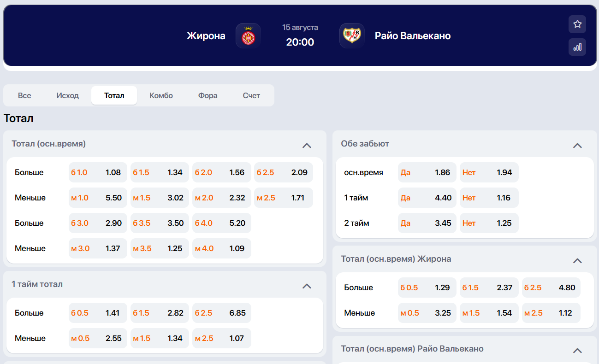Bet Girona total б 1.5 at 2.37
The image size is (599, 364).
coord(489,288)
